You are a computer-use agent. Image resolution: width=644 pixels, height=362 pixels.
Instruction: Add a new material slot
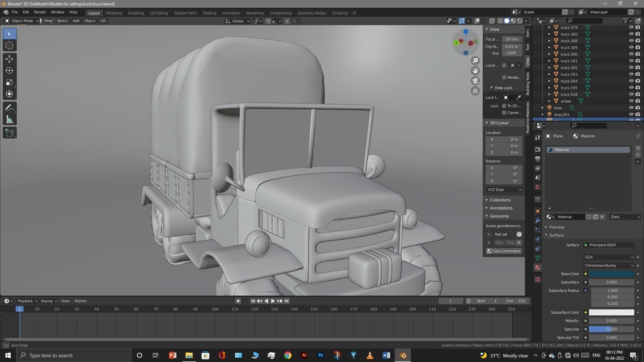pos(638,148)
